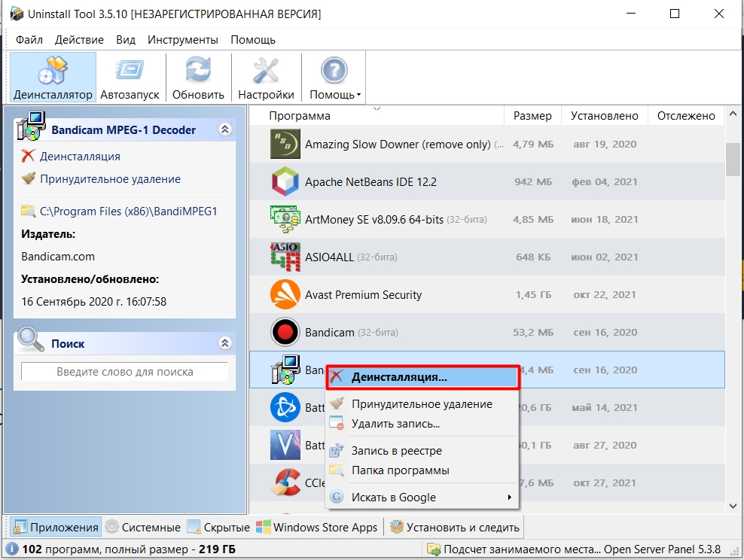Select the highlighted Bandicam MPEG-1 installer icon
The height and width of the screenshot is (560, 744).
click(x=285, y=370)
